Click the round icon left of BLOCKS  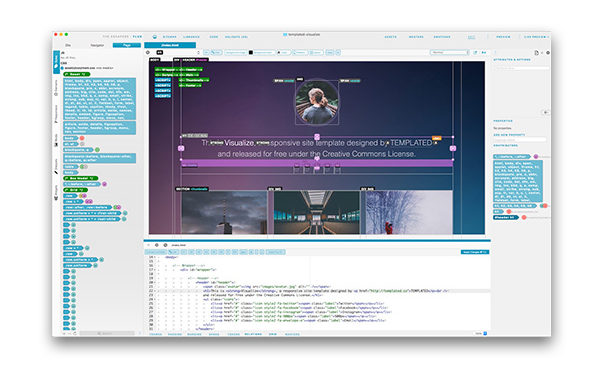coord(155,37)
